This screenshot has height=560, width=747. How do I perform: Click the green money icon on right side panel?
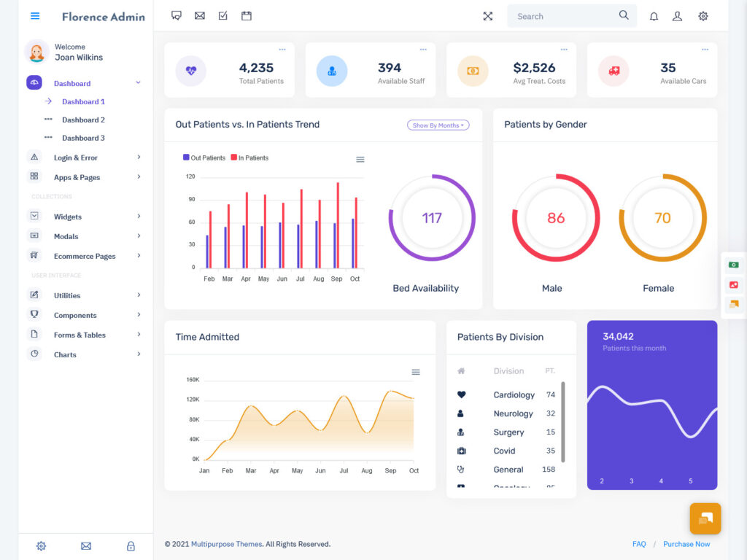(734, 265)
